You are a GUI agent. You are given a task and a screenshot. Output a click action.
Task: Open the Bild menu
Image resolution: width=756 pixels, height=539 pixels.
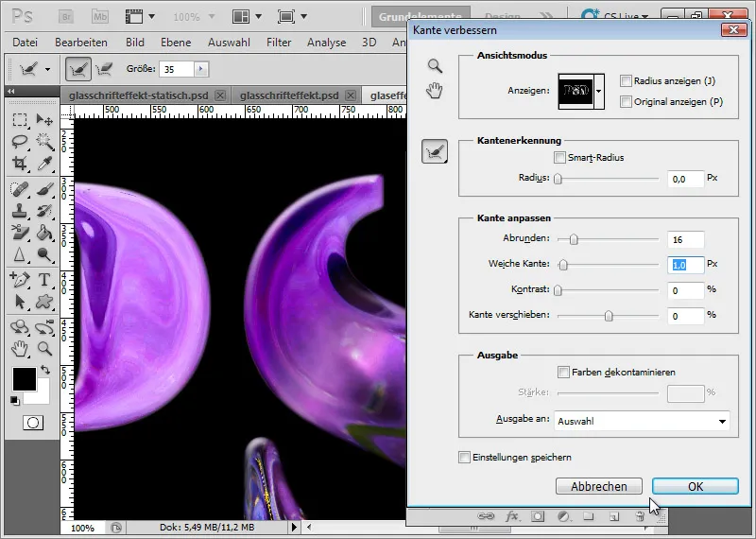(135, 43)
